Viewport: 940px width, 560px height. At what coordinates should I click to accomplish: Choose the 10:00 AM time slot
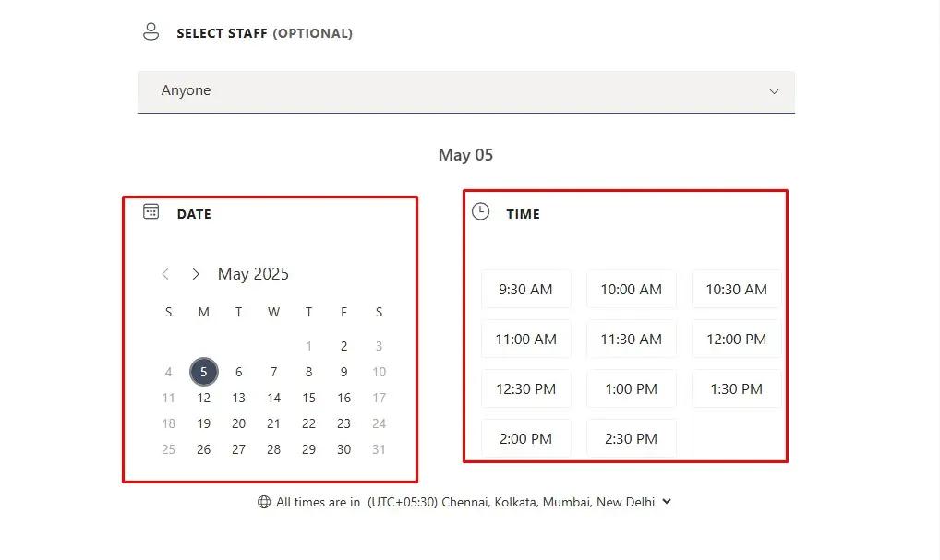(x=631, y=290)
